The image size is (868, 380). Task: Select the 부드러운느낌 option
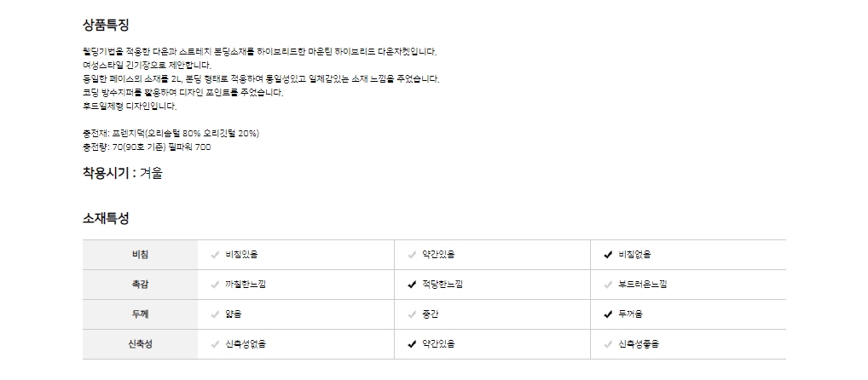[x=642, y=285]
